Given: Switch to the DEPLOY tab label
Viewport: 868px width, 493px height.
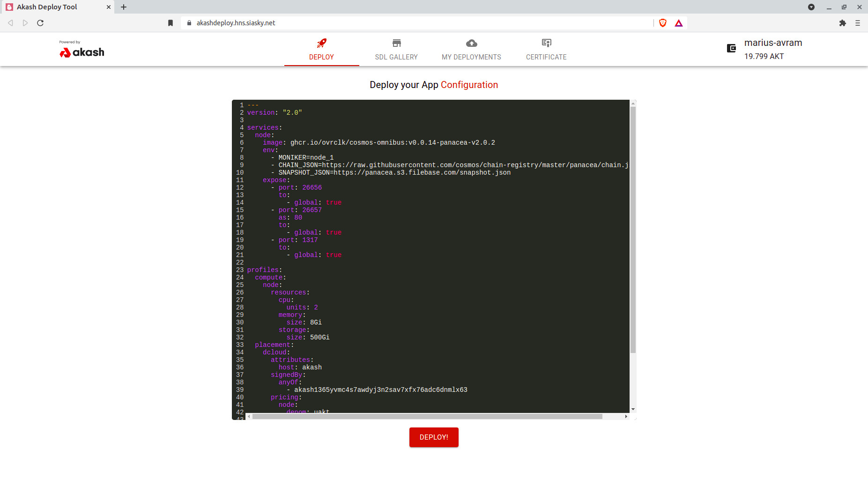Looking at the screenshot, I should click(x=321, y=57).
